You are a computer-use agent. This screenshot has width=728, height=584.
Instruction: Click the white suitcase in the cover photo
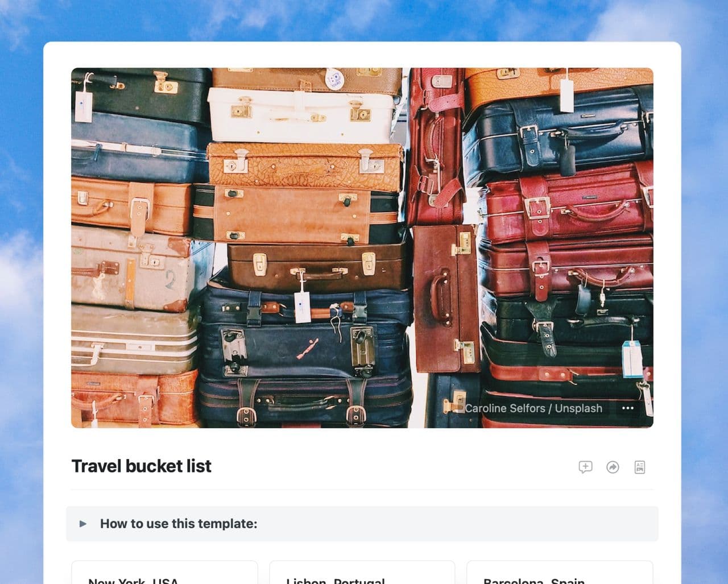pos(301,114)
